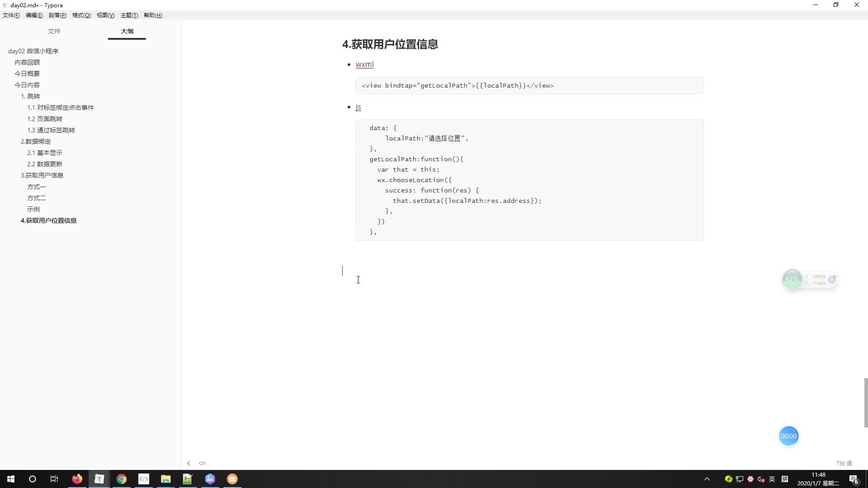Go to 1.2 页面跳转 in outline

click(45, 119)
